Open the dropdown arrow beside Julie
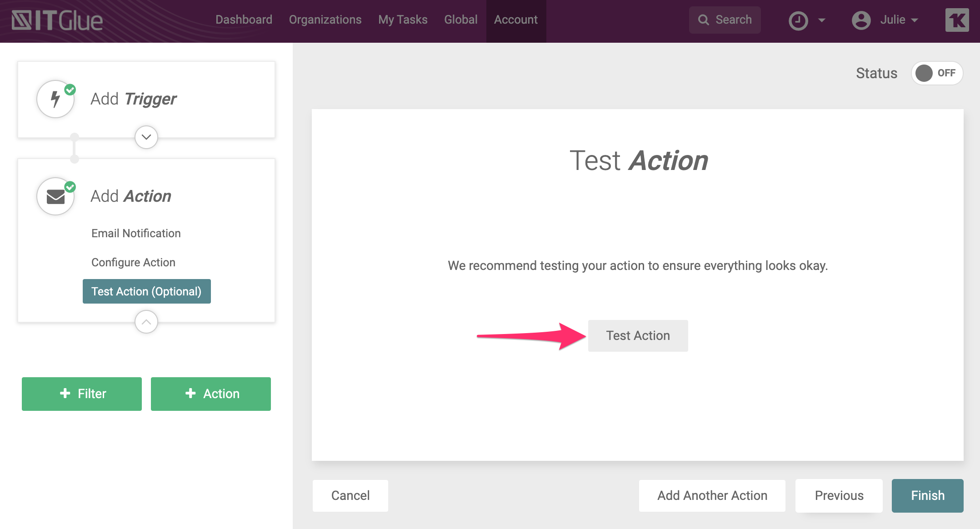The image size is (980, 529). pyautogui.click(x=915, y=20)
